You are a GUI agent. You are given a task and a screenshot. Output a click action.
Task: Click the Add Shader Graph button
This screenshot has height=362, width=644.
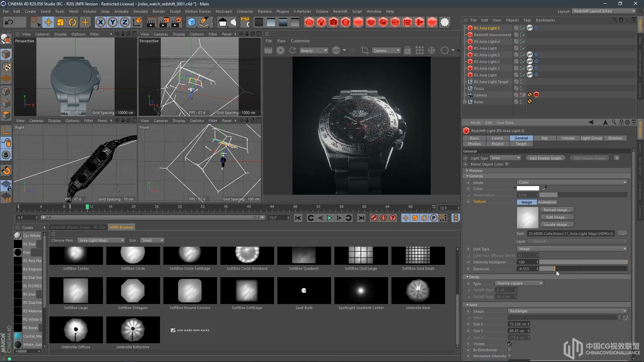[545, 158]
